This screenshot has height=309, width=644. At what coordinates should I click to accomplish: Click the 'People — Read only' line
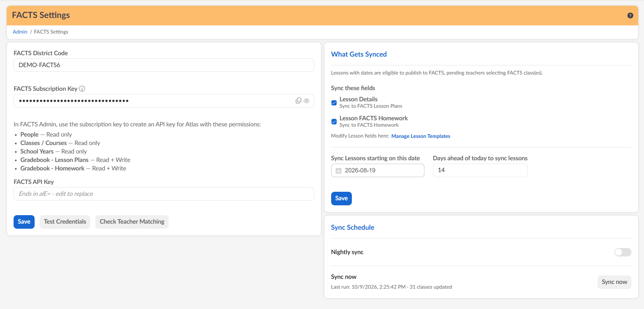pyautogui.click(x=46, y=135)
